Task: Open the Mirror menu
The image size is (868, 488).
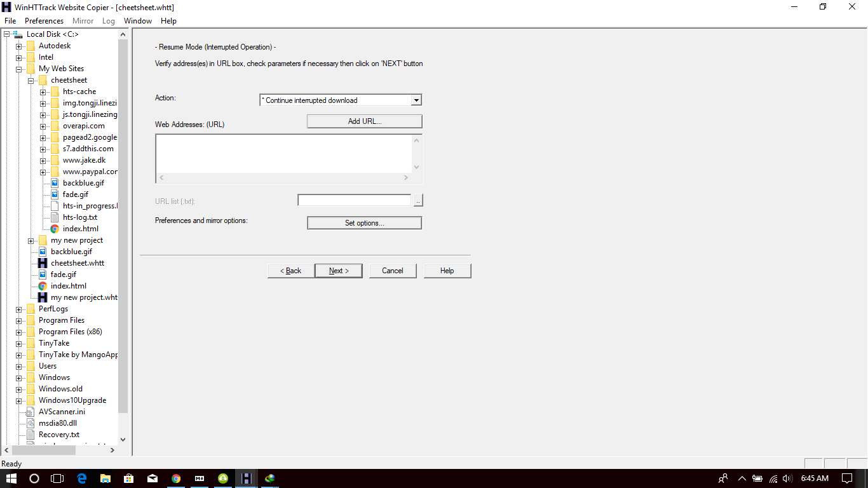Action: click(x=83, y=20)
